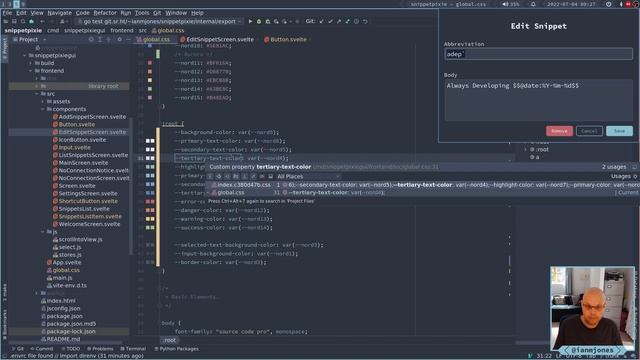Collapse the src folder
Viewport: 640px width, 360px height.
point(37,94)
